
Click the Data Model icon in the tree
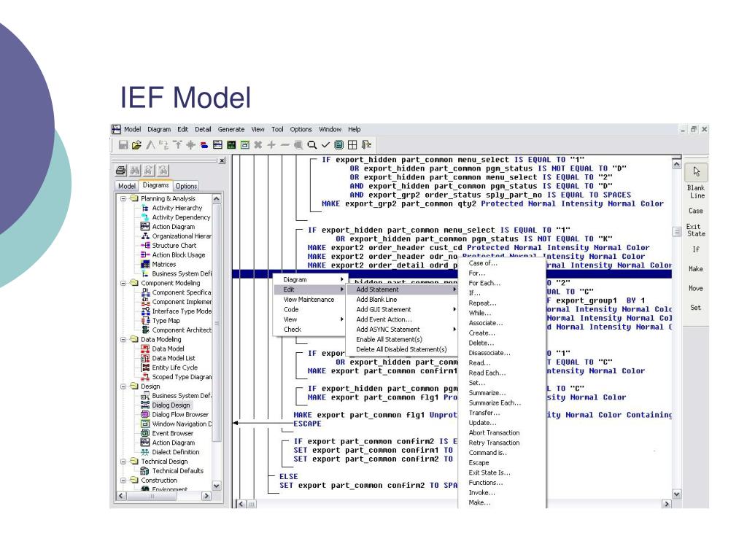tap(145, 349)
